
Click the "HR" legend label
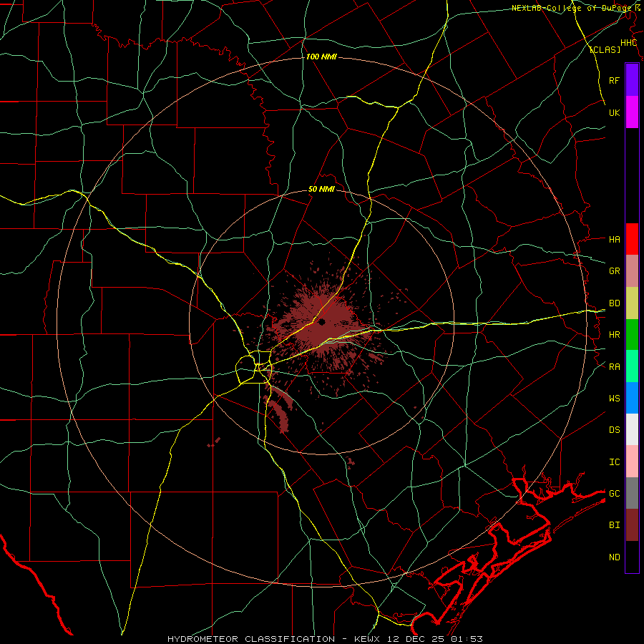tap(615, 335)
